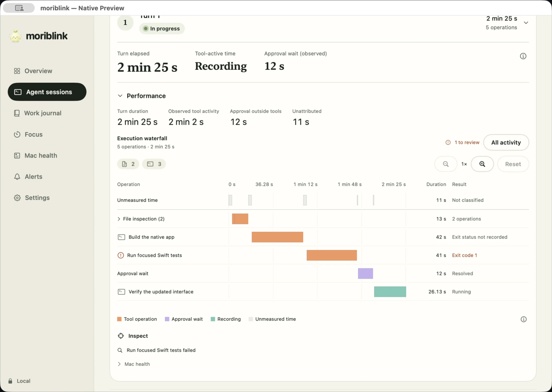
Task: Reset the waterfall zoom
Action: point(513,164)
